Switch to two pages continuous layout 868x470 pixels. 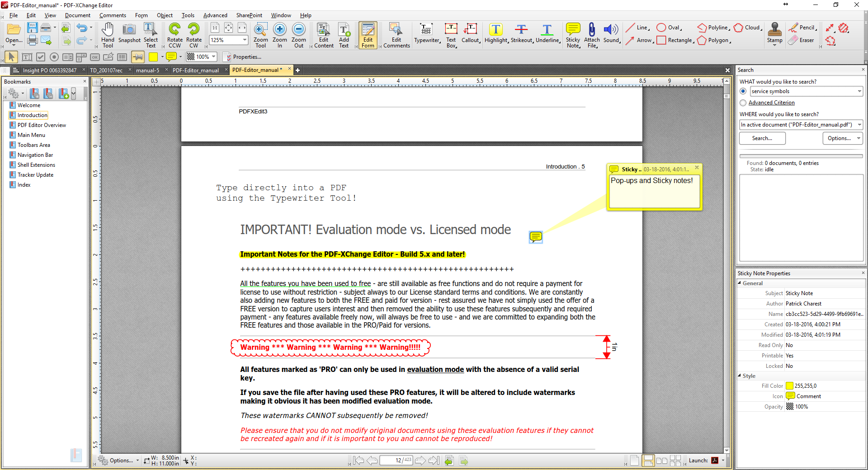pyautogui.click(x=675, y=461)
